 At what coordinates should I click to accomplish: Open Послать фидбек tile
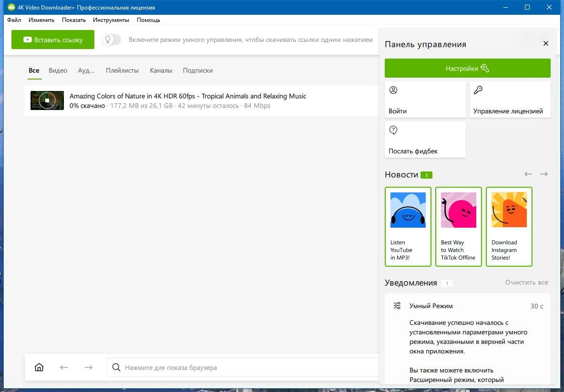click(x=425, y=140)
